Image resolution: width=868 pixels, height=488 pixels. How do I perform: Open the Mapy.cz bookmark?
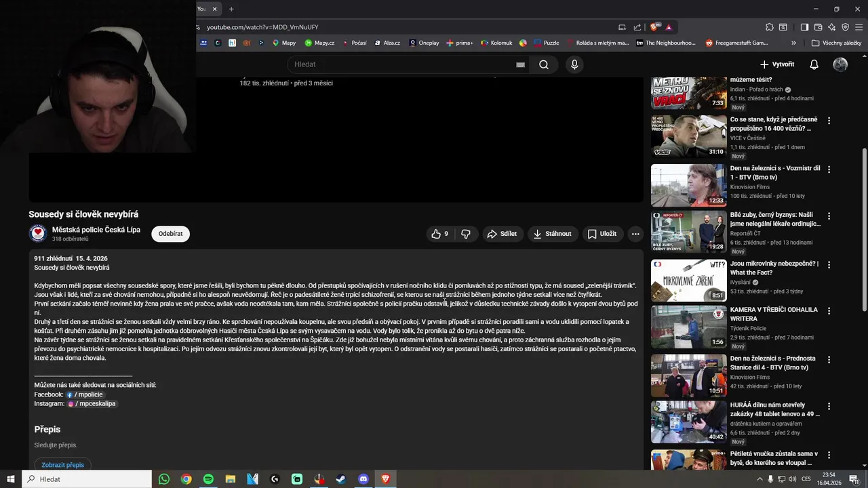pos(319,43)
